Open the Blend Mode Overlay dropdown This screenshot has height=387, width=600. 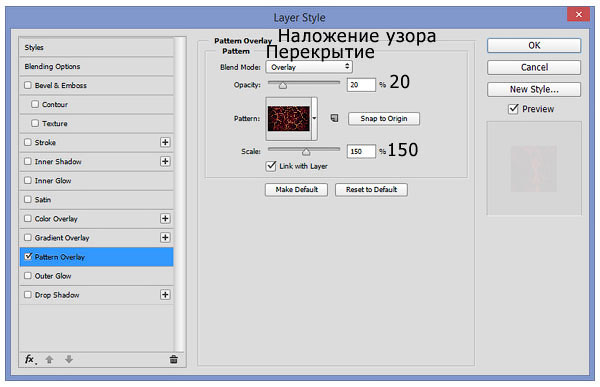pos(309,67)
